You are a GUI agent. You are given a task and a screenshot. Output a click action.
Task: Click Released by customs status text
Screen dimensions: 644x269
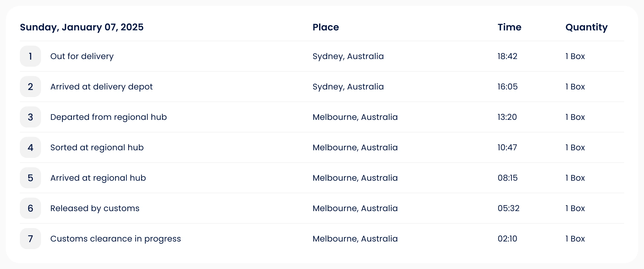(x=95, y=208)
